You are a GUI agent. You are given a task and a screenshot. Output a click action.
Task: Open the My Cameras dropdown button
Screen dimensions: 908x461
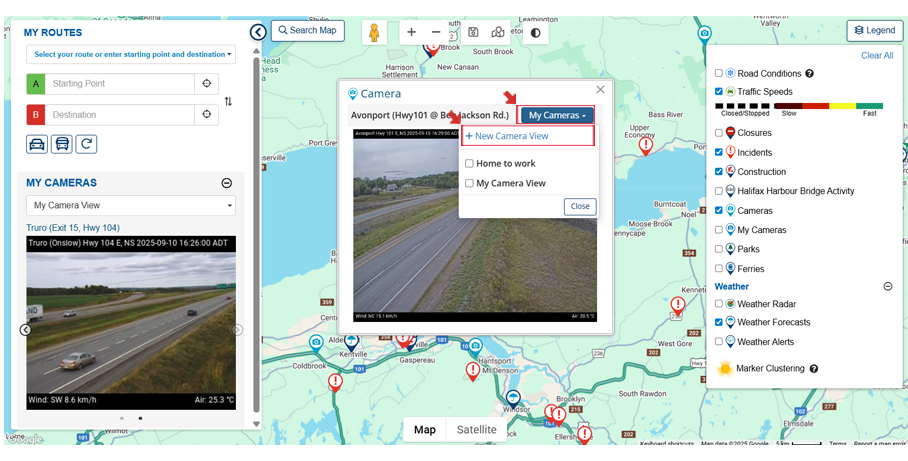pos(557,116)
